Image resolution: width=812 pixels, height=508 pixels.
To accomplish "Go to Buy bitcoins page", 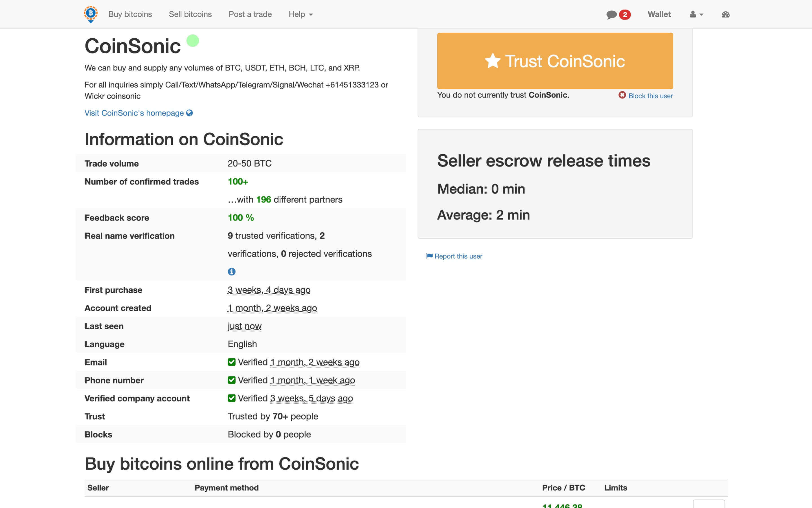I will (130, 14).
